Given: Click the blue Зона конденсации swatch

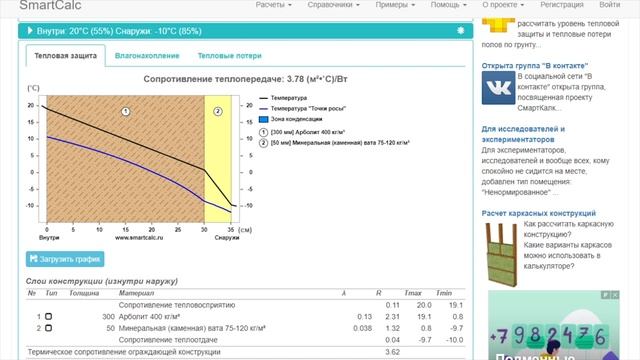Looking at the screenshot, I should [x=264, y=119].
